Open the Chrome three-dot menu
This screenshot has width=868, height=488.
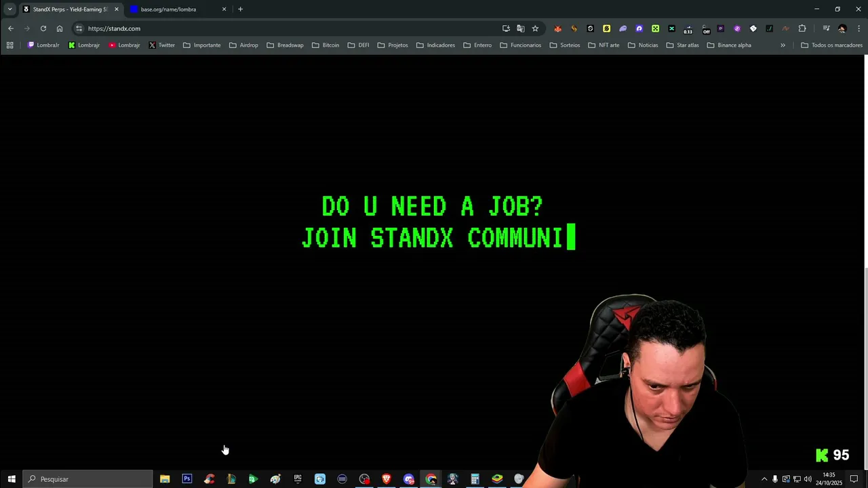point(859,28)
